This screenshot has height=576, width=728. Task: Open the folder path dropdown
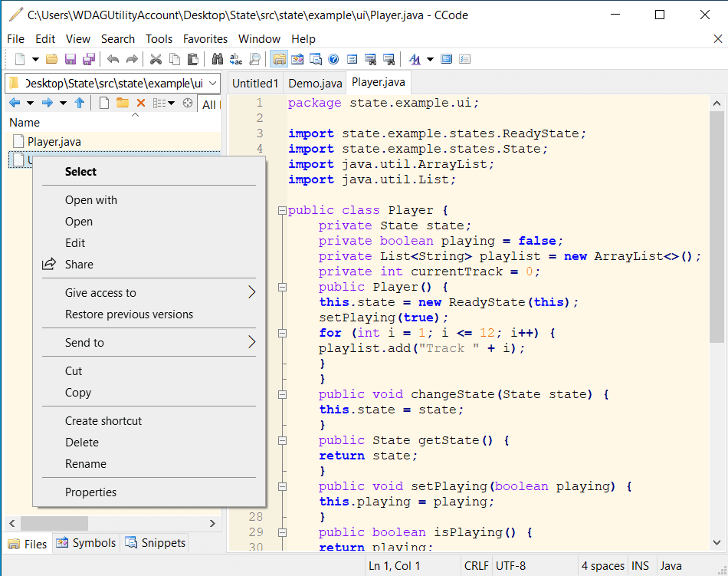coord(212,84)
